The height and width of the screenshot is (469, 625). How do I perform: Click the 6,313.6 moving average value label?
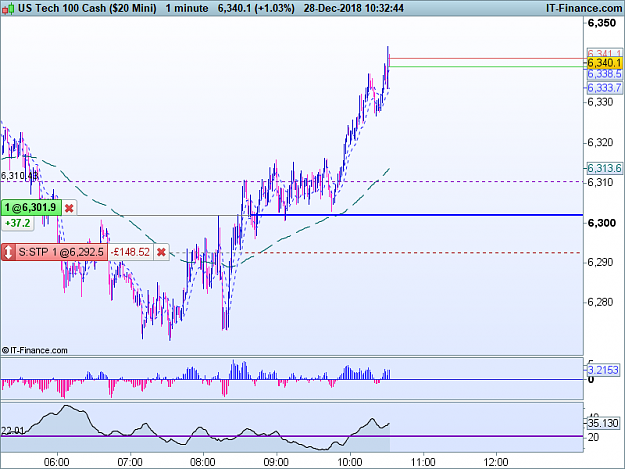pos(604,169)
